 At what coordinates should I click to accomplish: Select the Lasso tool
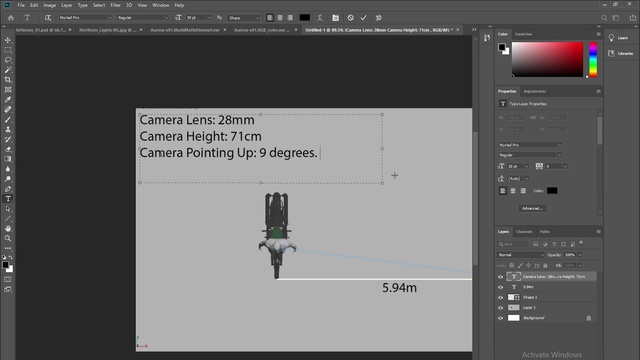pos(8,60)
